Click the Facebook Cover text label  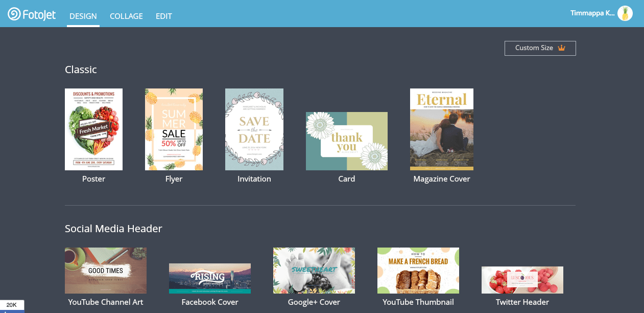(x=210, y=302)
